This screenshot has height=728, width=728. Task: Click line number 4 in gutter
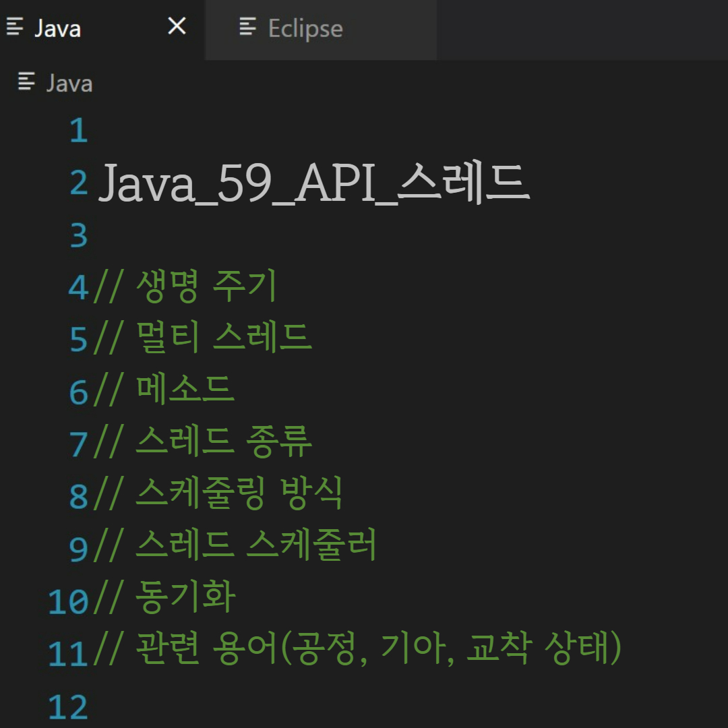click(79, 287)
